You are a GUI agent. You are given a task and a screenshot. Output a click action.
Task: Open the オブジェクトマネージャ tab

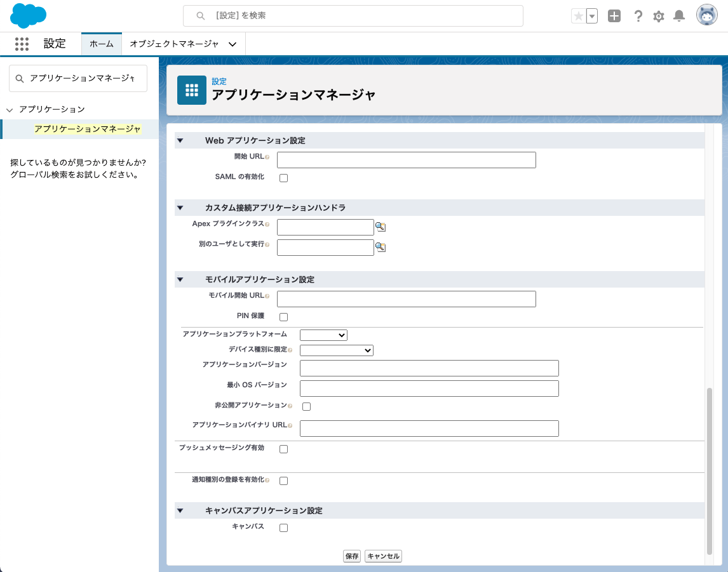tap(174, 44)
